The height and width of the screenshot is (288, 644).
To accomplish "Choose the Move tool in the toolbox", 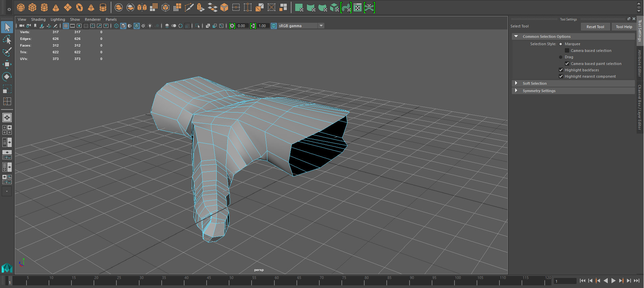I will click(x=7, y=64).
